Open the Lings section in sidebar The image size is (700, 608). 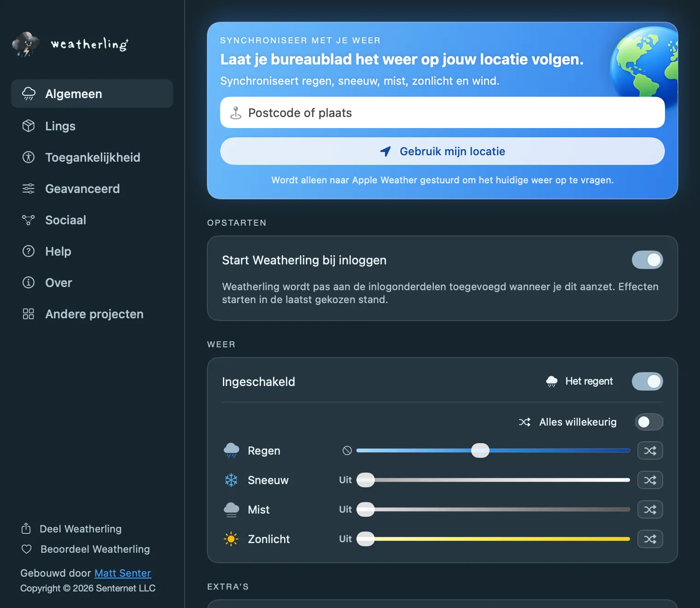pyautogui.click(x=92, y=126)
